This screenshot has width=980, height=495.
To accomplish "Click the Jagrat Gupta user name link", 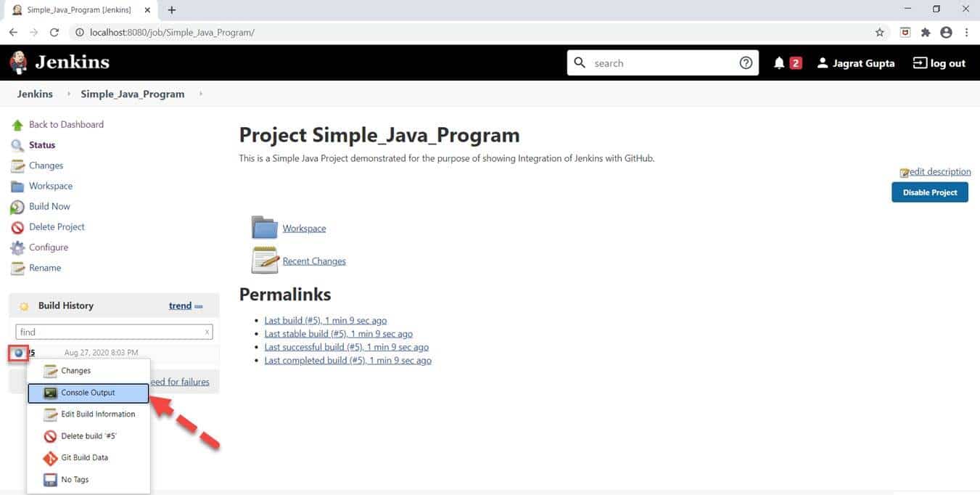I will [863, 63].
